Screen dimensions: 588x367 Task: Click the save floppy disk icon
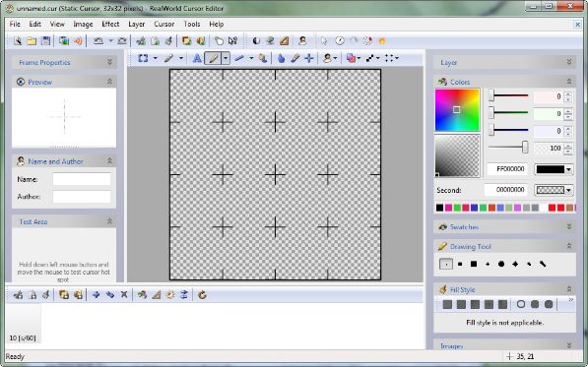[x=45, y=40]
